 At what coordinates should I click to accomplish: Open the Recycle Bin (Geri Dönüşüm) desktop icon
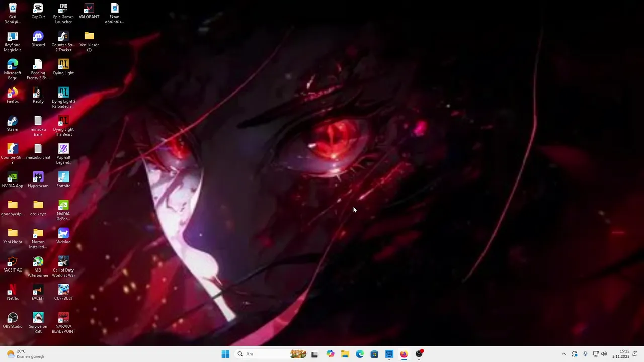click(13, 14)
